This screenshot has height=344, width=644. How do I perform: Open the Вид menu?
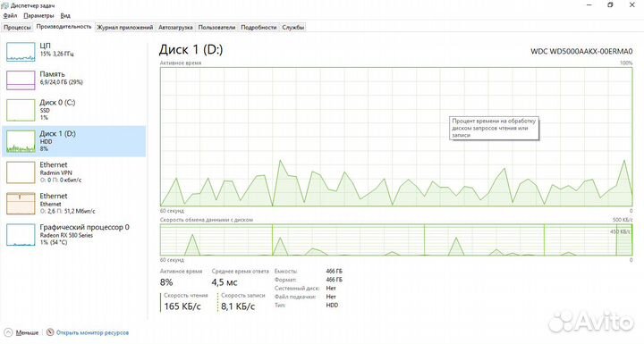(x=65, y=15)
